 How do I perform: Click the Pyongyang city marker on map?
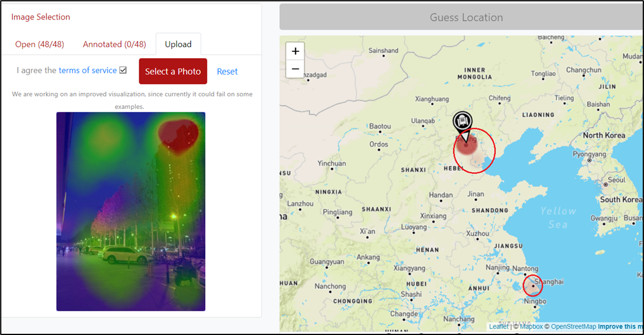pyautogui.click(x=589, y=160)
